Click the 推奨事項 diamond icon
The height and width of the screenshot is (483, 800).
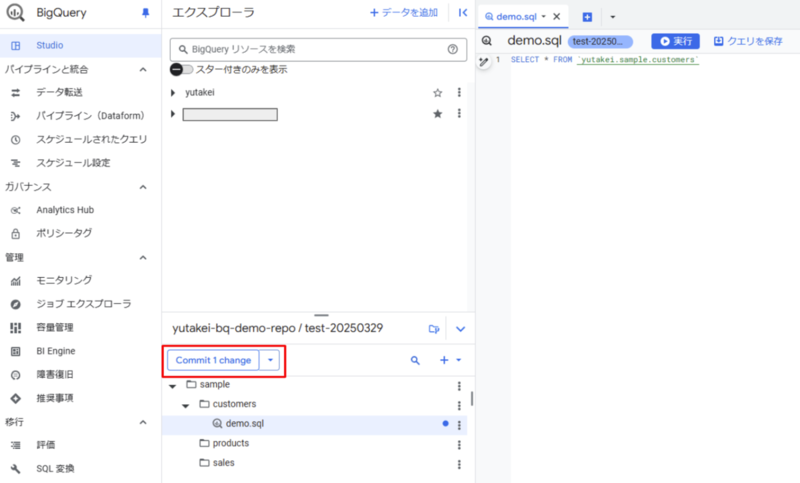(16, 398)
